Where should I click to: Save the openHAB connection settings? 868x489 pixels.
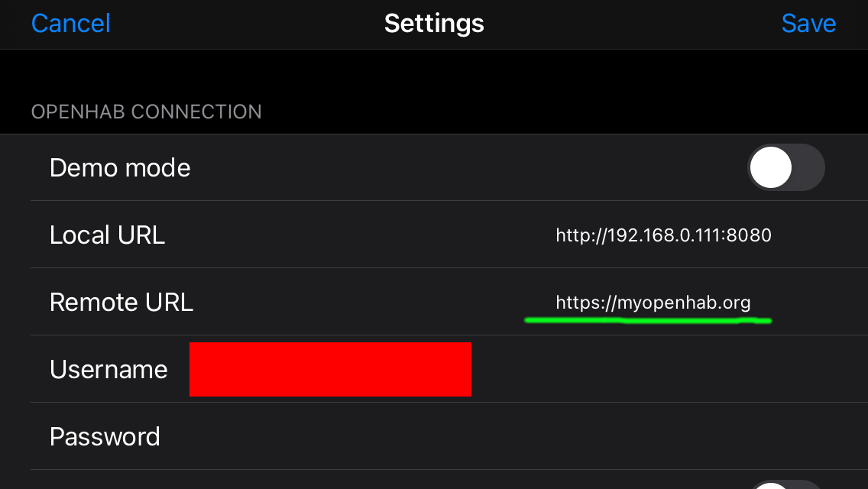coord(808,23)
